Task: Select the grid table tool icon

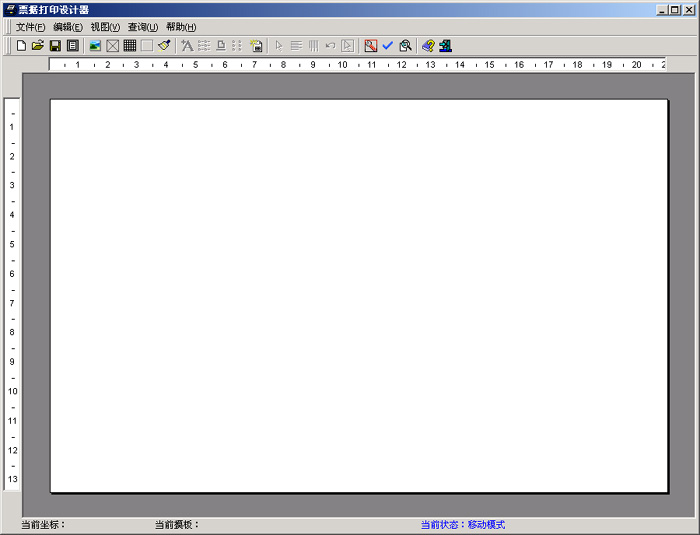Action: [130, 46]
